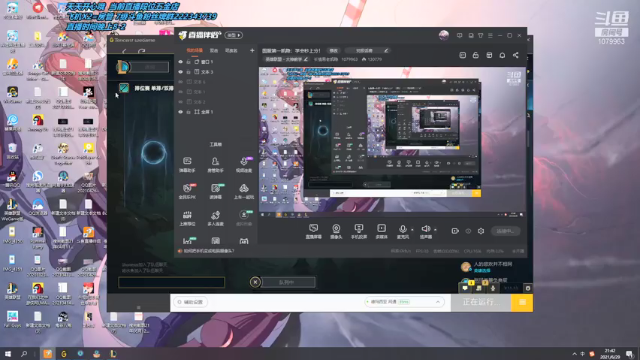
Task: Expand speaker options arrow
Action: click(435, 229)
